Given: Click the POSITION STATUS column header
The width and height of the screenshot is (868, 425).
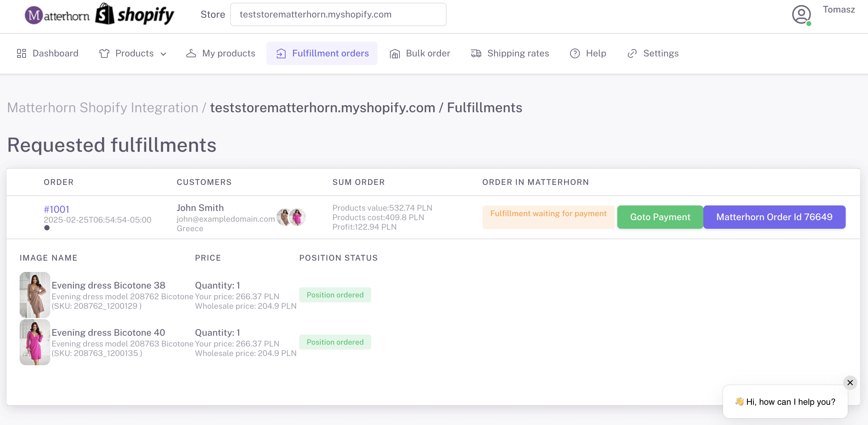Looking at the screenshot, I should coord(338,258).
